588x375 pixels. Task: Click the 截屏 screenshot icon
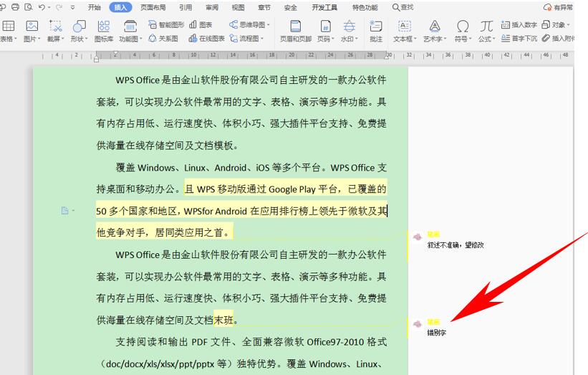pos(55,26)
